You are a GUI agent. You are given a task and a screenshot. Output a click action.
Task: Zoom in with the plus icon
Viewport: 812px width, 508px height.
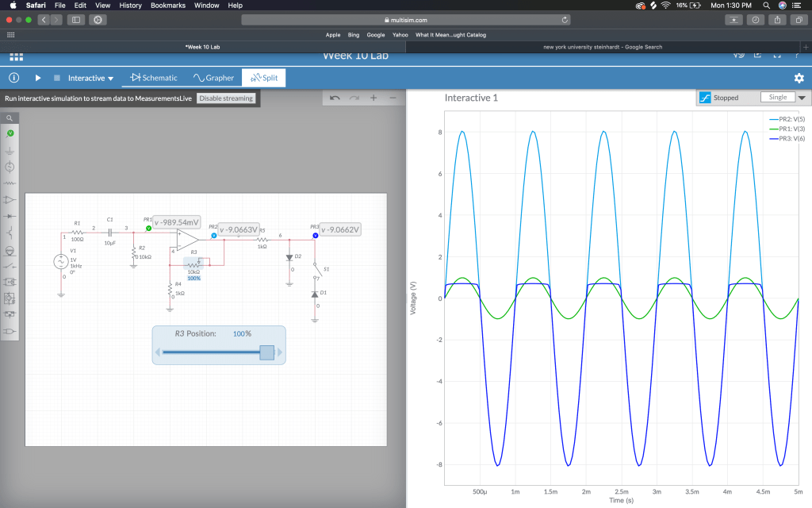tap(373, 98)
